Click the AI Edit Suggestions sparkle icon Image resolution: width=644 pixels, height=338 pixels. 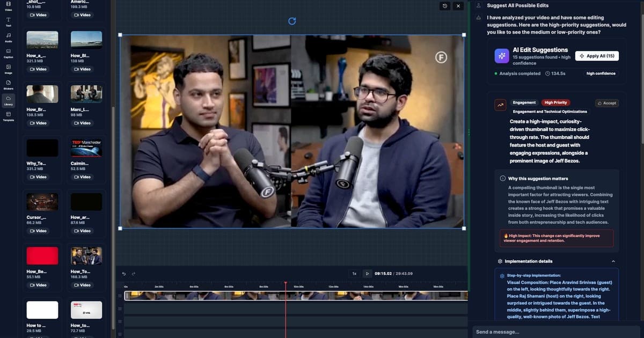pos(502,55)
